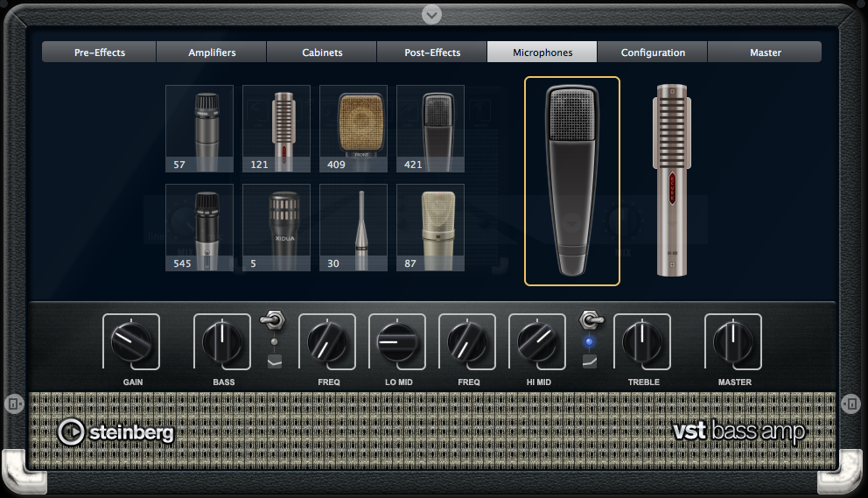The height and width of the screenshot is (498, 868).
Task: Switch to the Master tab
Action: [x=765, y=52]
